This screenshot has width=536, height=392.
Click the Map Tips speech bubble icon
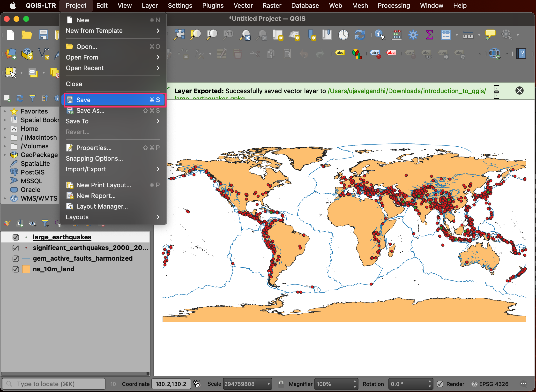[x=490, y=35]
